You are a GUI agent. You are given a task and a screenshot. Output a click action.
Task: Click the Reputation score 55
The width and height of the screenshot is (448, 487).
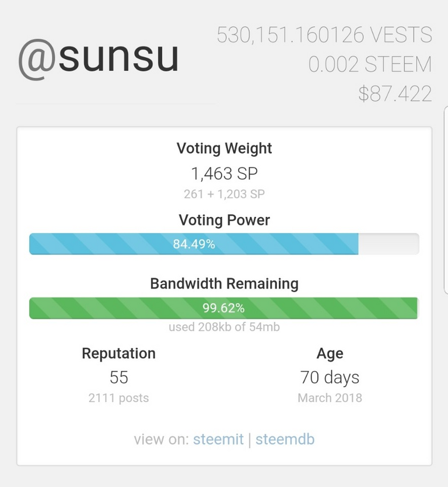[x=118, y=377]
